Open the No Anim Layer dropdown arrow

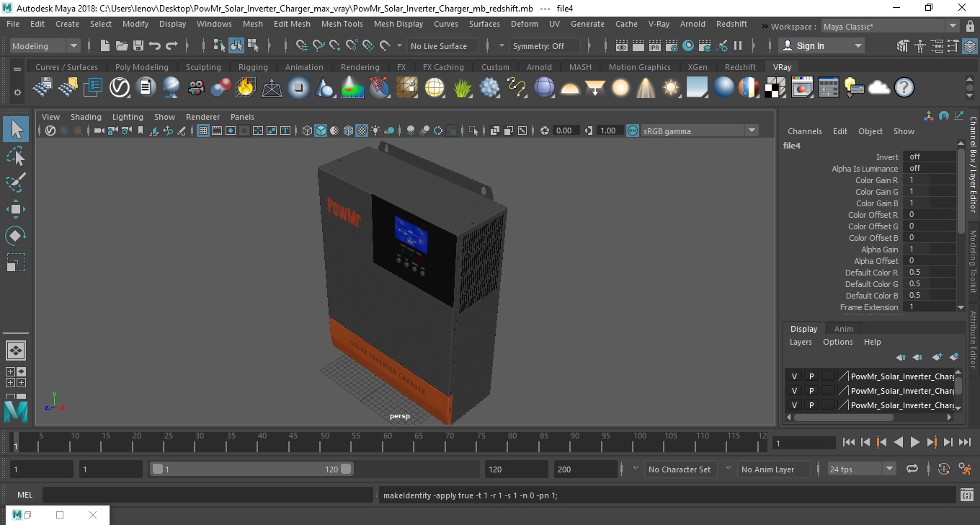728,469
